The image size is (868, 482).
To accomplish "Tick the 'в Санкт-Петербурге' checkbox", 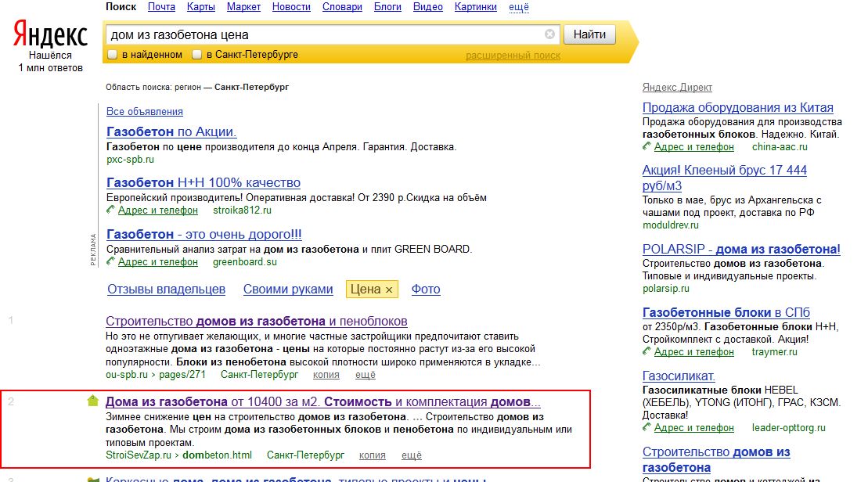I will (196, 54).
